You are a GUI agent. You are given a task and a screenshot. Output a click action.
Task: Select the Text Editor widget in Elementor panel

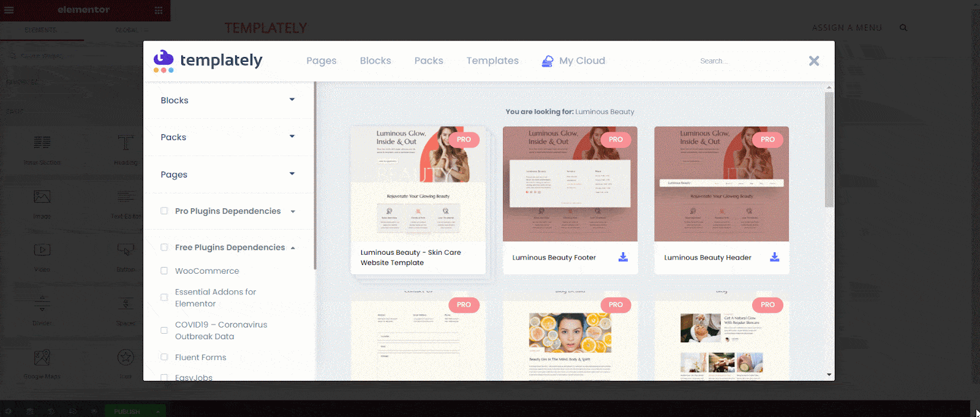(x=126, y=203)
